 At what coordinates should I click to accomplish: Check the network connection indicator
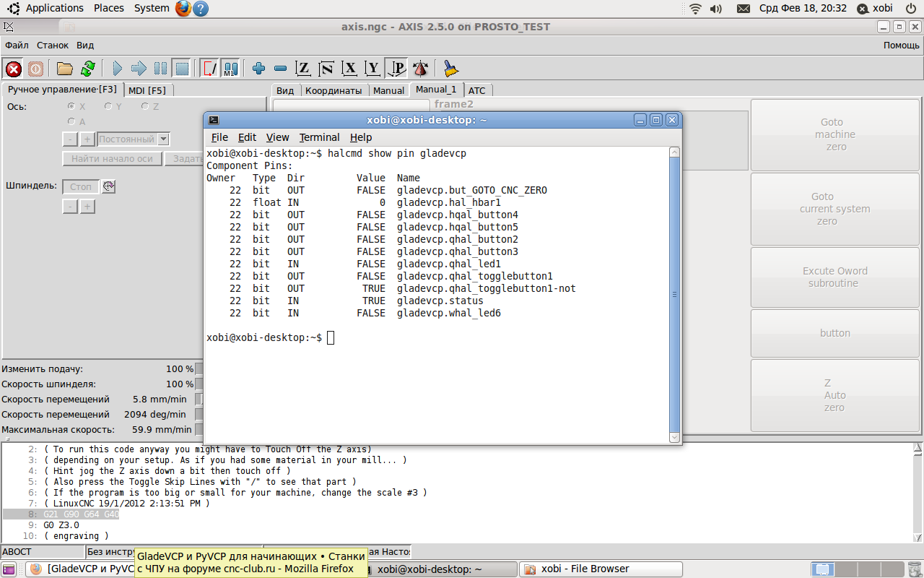(696, 9)
